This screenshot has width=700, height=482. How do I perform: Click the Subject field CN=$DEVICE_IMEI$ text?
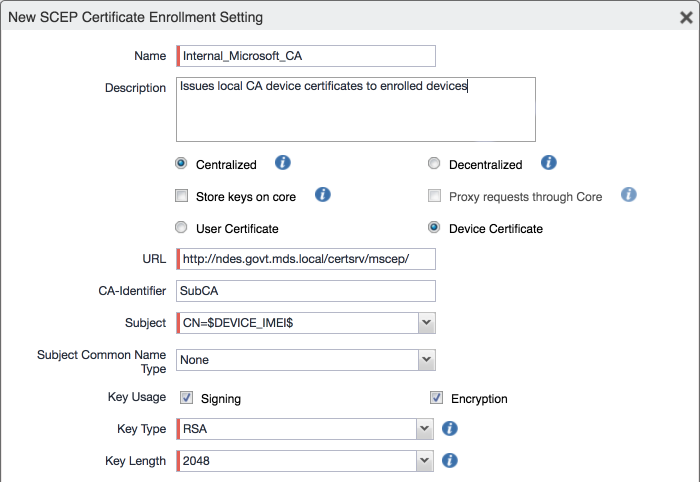(x=238, y=323)
